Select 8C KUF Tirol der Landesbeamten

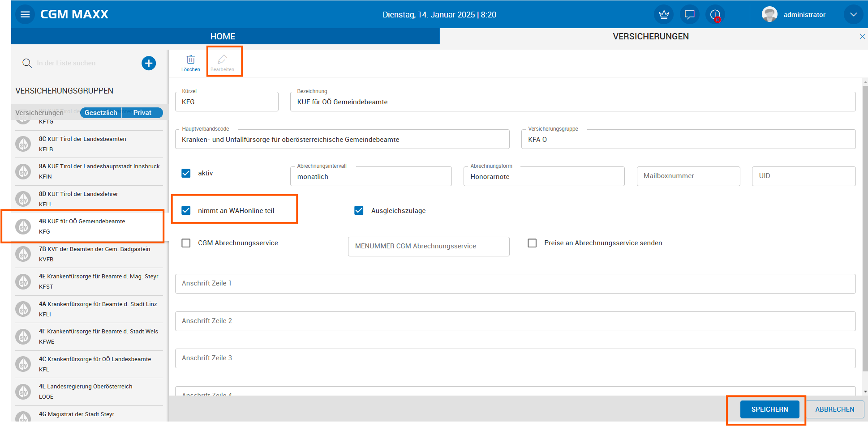89,144
